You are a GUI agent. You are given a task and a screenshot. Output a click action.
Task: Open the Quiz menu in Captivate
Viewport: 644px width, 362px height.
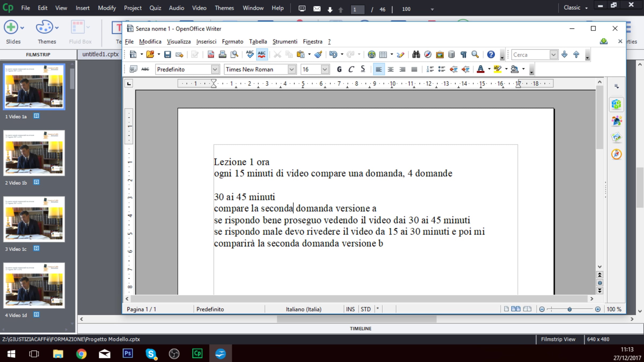(x=155, y=8)
